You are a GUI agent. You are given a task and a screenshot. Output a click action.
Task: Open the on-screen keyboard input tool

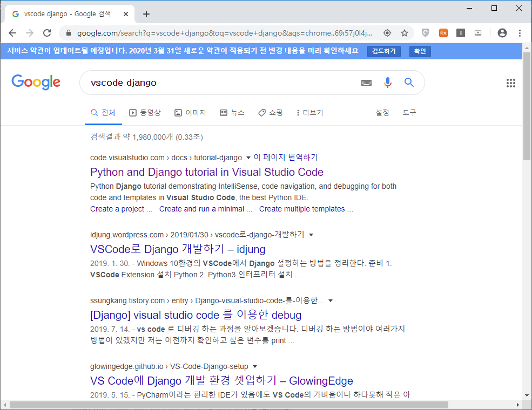[366, 83]
